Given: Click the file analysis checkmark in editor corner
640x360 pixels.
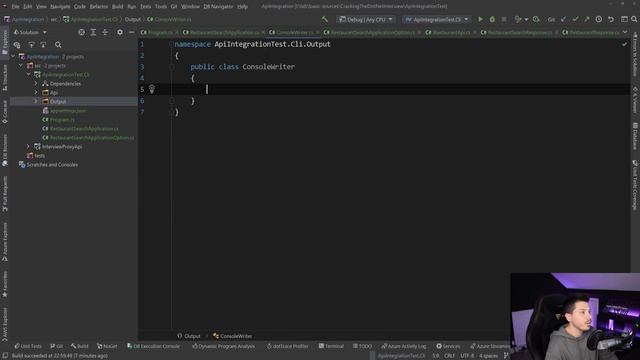Looking at the screenshot, I should pyautogui.click(x=624, y=44).
